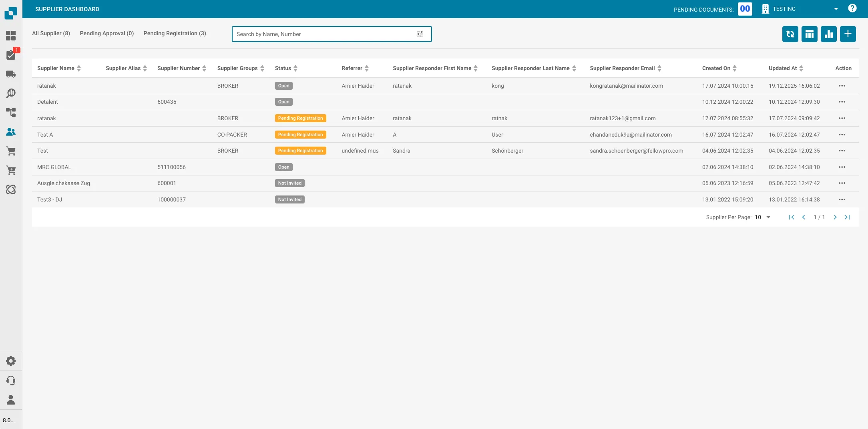Click the refresh supplier list icon
The image size is (868, 429).
pyautogui.click(x=790, y=34)
